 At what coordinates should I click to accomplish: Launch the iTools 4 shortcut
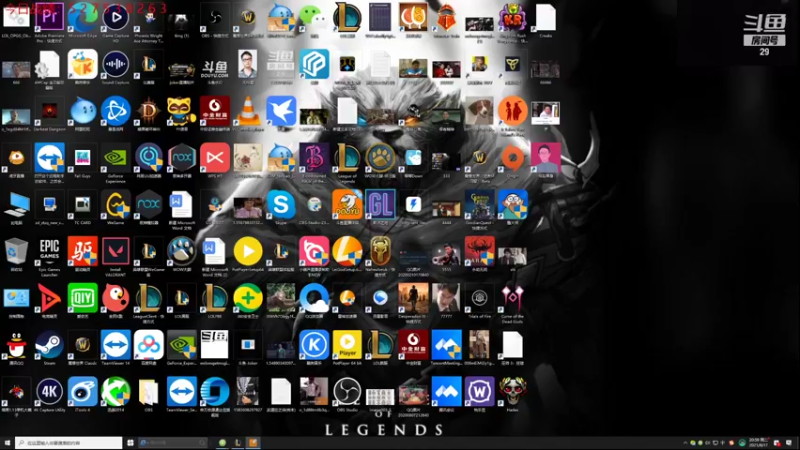point(83,391)
